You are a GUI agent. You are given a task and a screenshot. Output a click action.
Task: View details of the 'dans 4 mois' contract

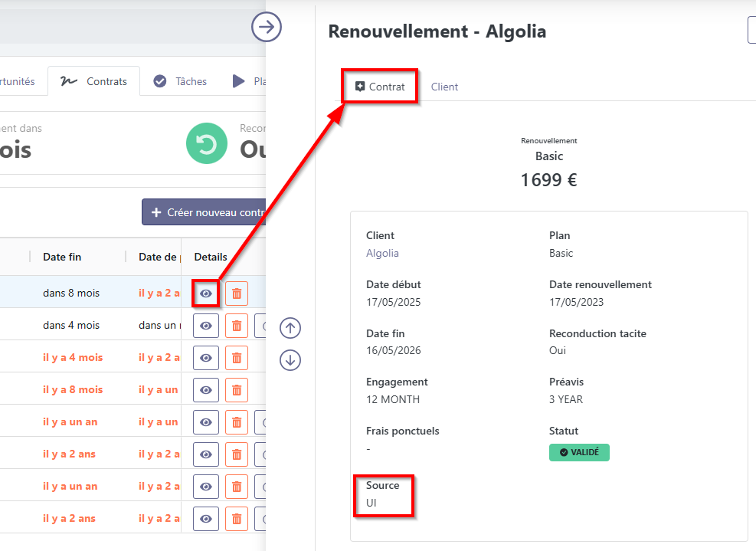pyautogui.click(x=206, y=326)
